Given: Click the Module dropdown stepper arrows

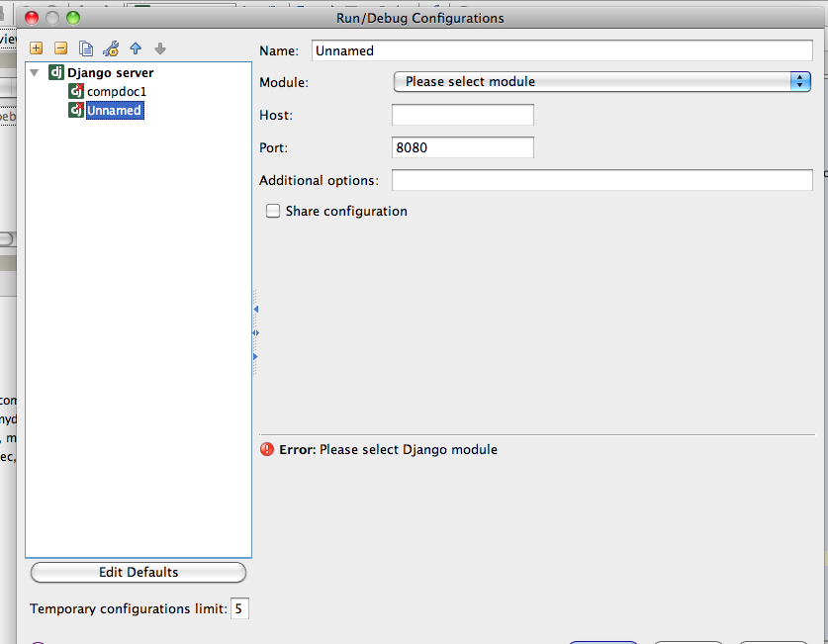Looking at the screenshot, I should point(800,81).
